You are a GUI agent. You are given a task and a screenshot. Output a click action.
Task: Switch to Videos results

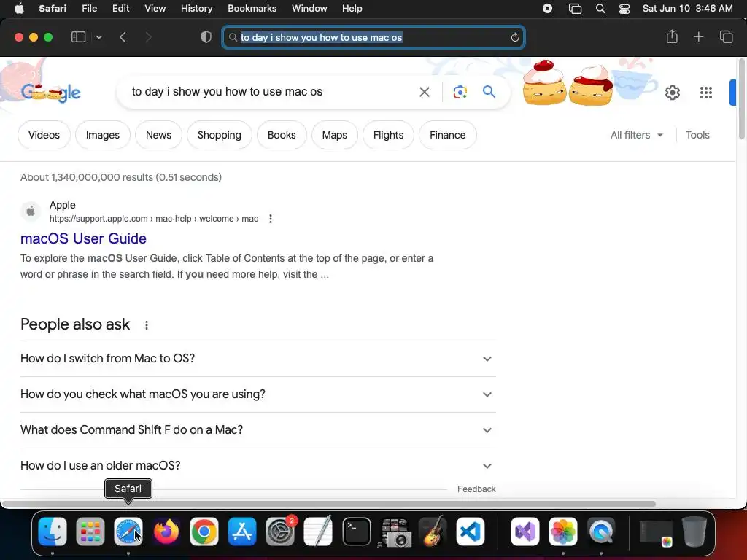coord(44,135)
